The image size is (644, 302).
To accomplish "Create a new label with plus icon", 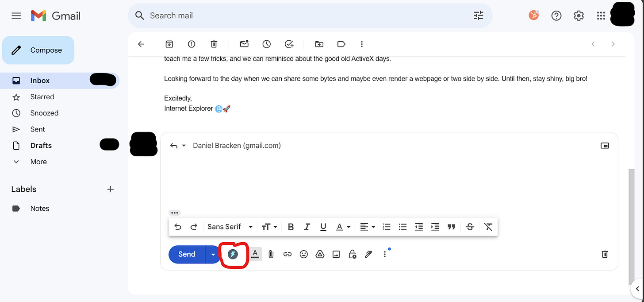I will [x=111, y=189].
